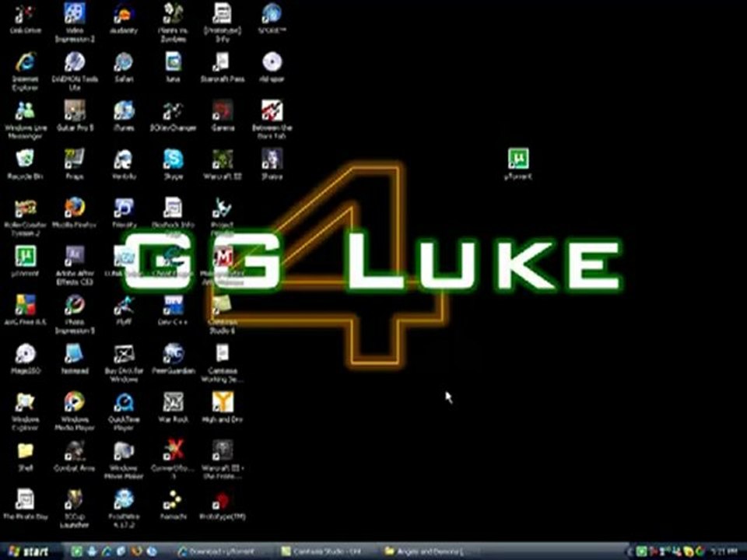The height and width of the screenshot is (560, 747).
Task: Launch Mozilla Firefox desktop shortcut
Action: (x=75, y=213)
